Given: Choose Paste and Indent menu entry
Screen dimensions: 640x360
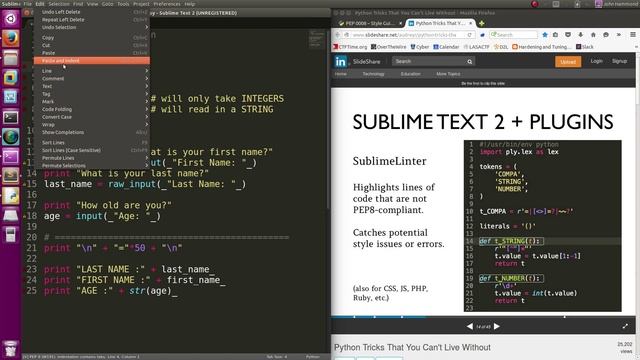Looking at the screenshot, I should pyautogui.click(x=92, y=61).
